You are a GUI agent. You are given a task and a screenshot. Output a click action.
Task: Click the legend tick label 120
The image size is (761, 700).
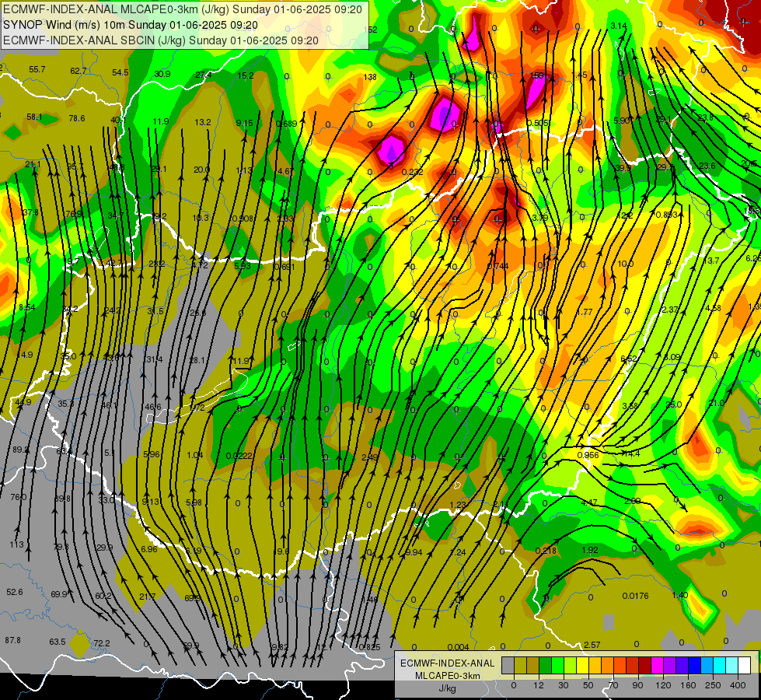(x=663, y=685)
